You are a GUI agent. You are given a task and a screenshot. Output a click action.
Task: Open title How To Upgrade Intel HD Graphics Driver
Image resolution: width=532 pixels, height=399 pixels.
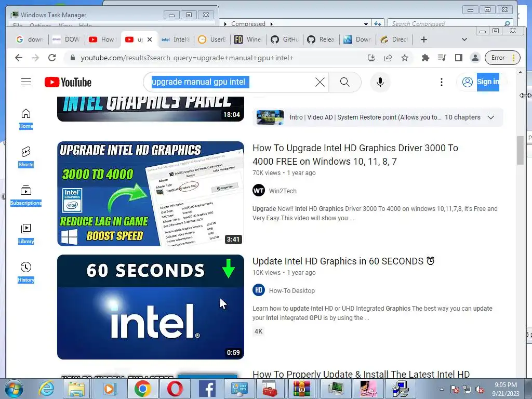point(355,155)
